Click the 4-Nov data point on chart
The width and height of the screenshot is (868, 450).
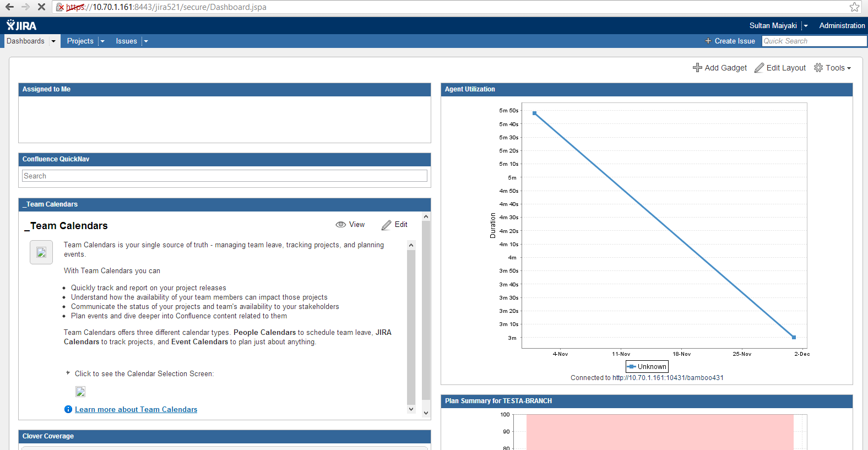pyautogui.click(x=534, y=113)
